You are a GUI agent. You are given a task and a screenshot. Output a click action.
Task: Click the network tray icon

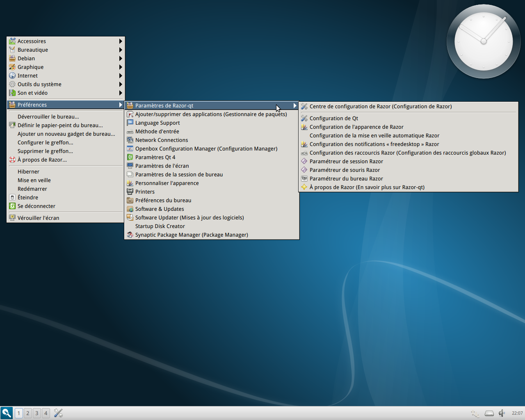point(475,413)
